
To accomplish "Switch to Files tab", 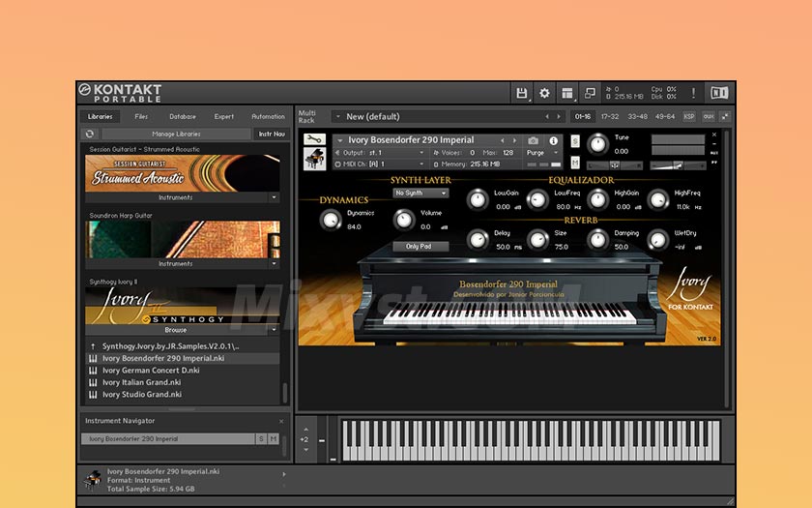I will 141,117.
